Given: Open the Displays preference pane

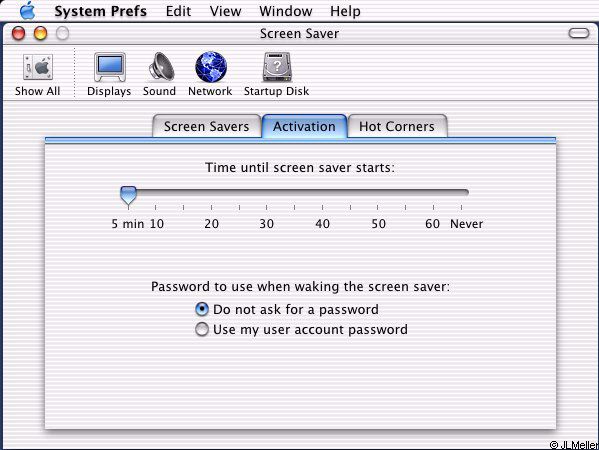Looking at the screenshot, I should pyautogui.click(x=109, y=74).
